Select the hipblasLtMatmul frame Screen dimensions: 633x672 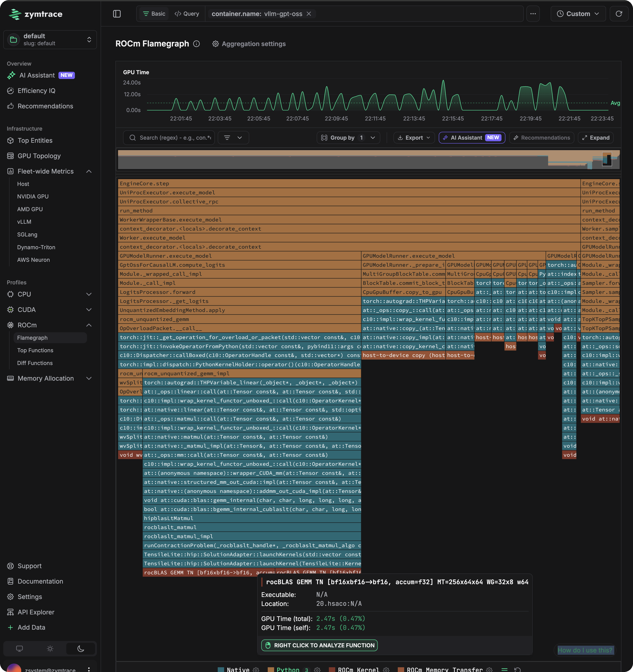[252, 518]
